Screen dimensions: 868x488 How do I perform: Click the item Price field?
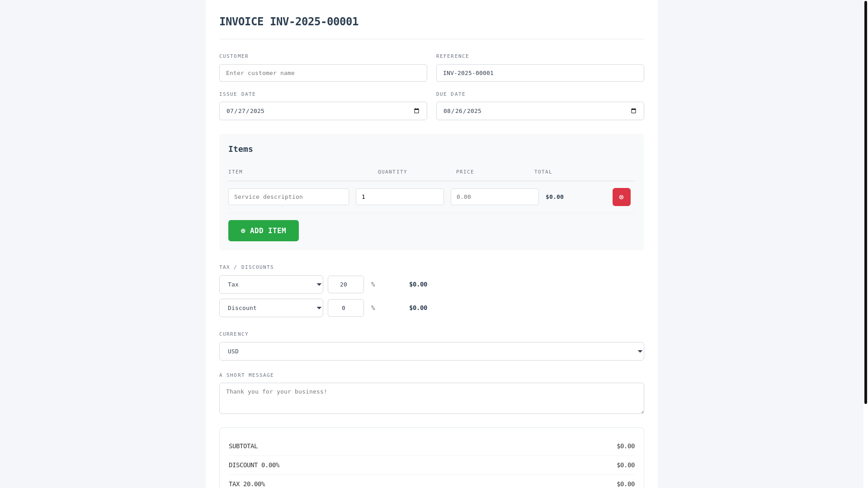click(x=495, y=197)
